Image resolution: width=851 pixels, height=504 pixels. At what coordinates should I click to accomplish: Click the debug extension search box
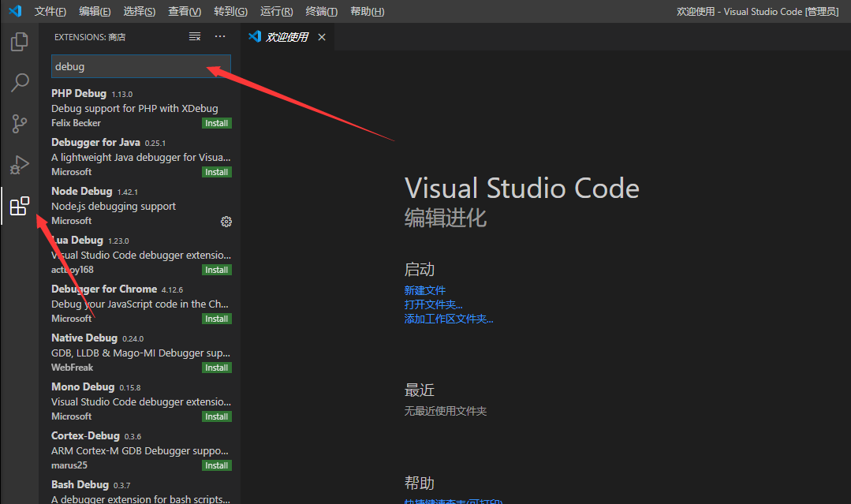[141, 66]
